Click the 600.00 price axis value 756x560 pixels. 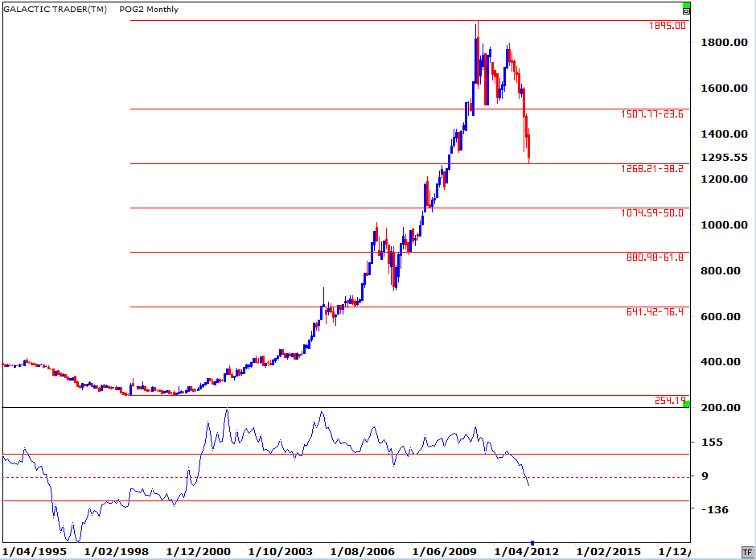coord(721,316)
